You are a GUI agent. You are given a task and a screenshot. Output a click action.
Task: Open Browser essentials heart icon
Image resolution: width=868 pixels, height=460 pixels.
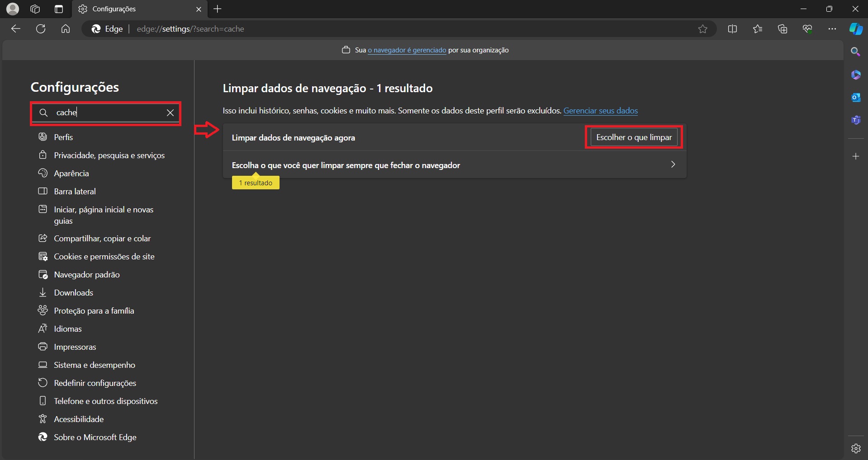[x=807, y=29]
